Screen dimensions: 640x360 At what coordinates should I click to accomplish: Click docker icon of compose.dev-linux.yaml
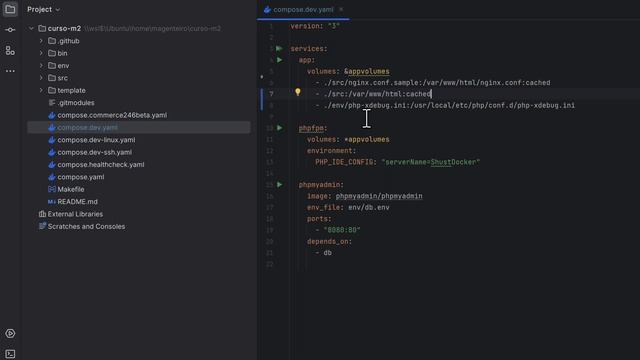(52, 140)
